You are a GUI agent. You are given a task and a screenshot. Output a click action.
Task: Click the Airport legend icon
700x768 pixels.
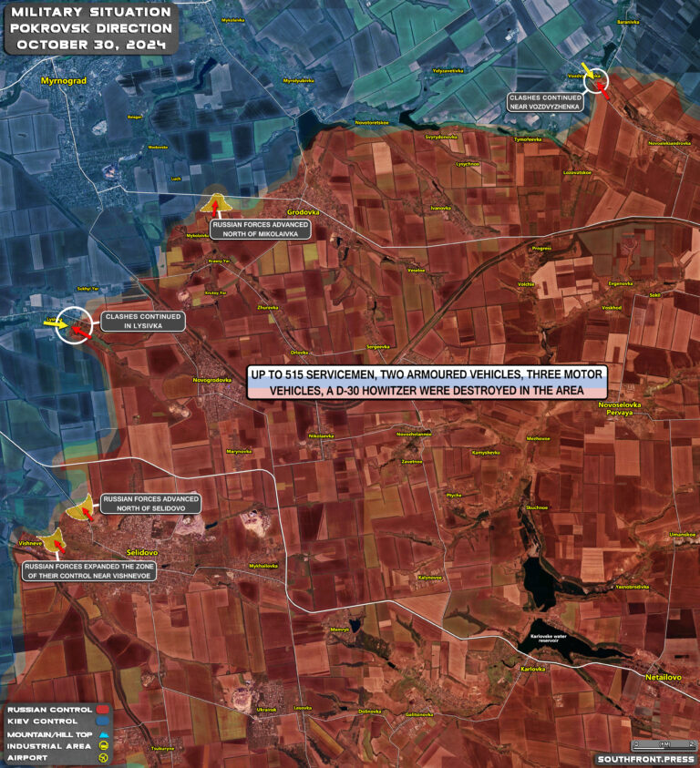(105, 757)
